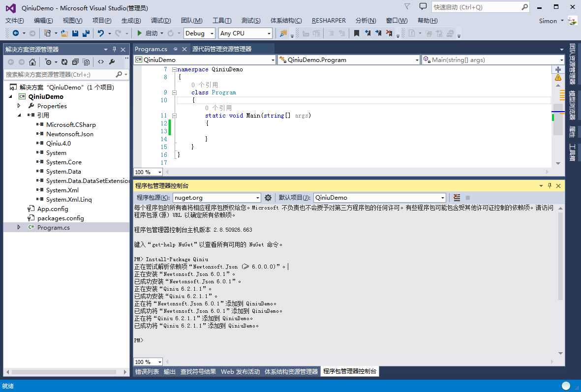This screenshot has width=581, height=392.
Task: Collapse the Main method outlining block
Action: click(174, 116)
